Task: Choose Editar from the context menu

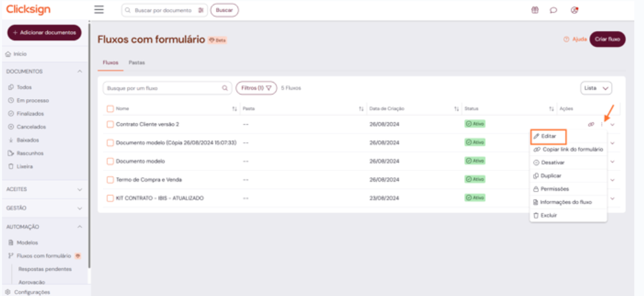Action: 548,136
